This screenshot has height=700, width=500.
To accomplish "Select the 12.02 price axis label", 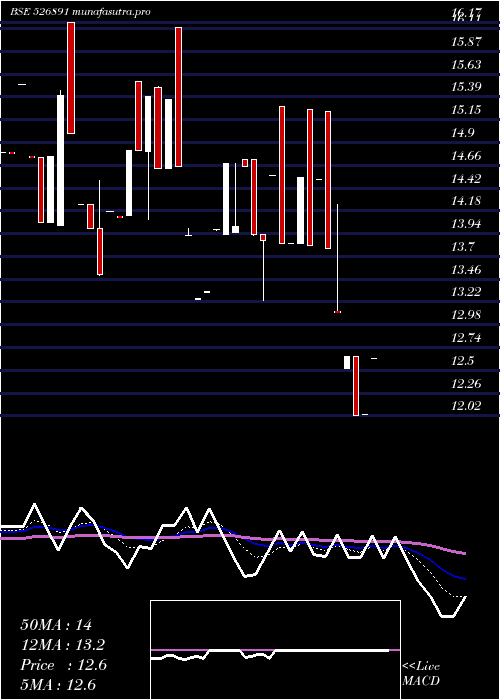I will [x=466, y=406].
